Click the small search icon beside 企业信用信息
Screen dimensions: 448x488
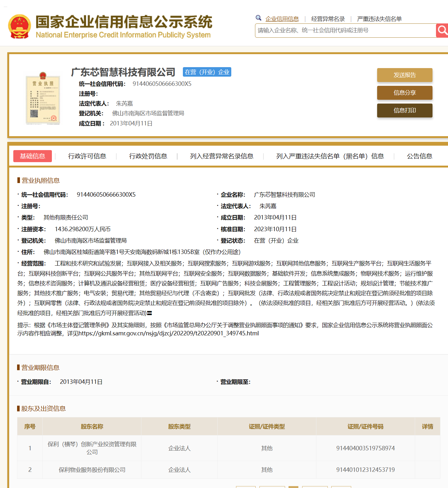[258, 18]
